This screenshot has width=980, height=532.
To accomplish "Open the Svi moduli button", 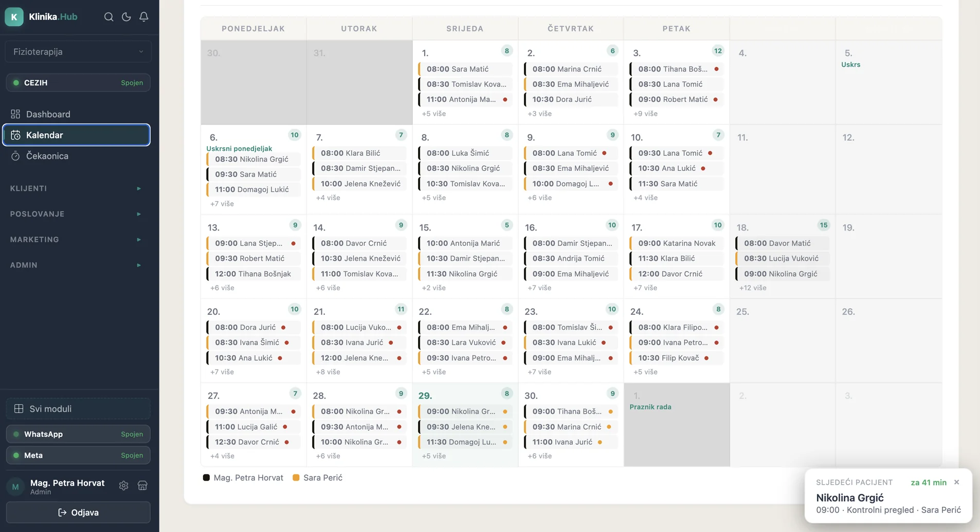I will pos(78,409).
